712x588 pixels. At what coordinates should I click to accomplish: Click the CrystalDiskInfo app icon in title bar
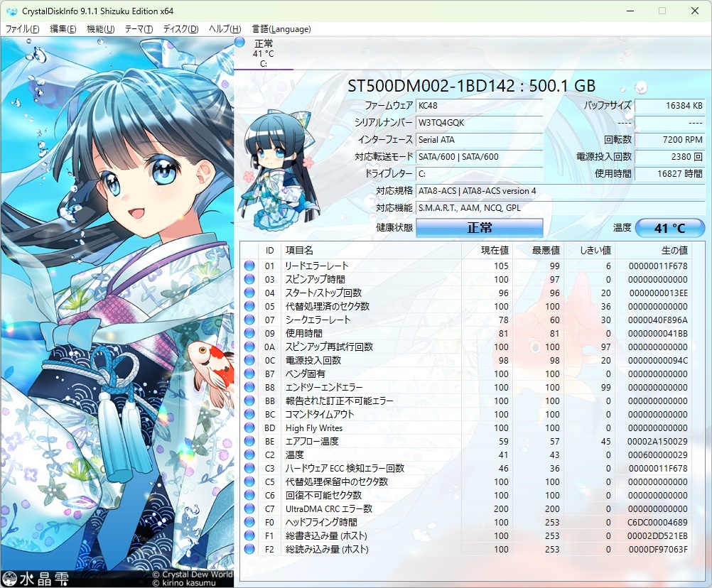[12, 11]
